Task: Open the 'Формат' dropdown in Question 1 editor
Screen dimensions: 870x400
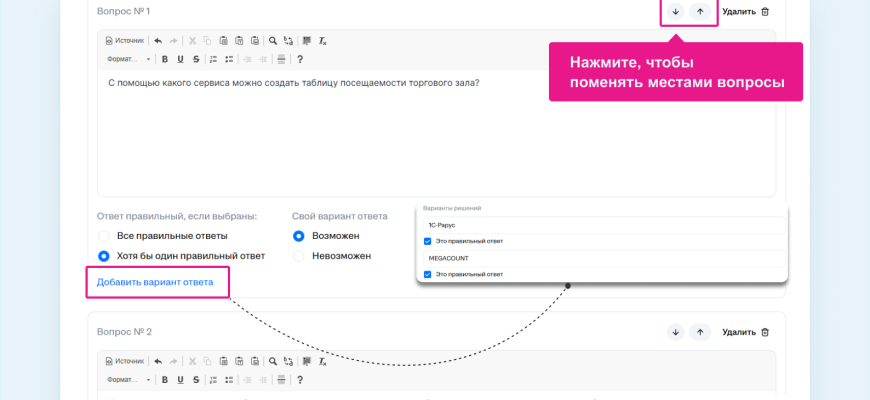Action: click(x=128, y=59)
